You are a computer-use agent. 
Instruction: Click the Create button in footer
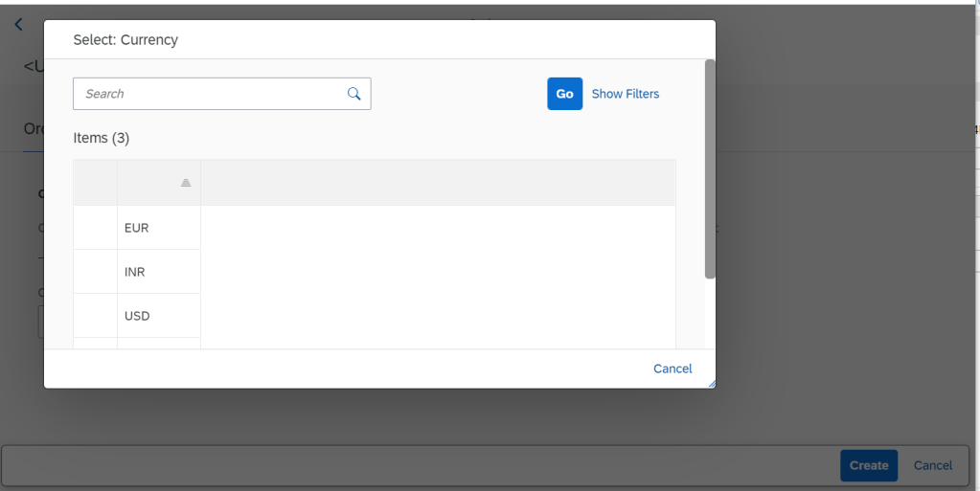tap(868, 465)
